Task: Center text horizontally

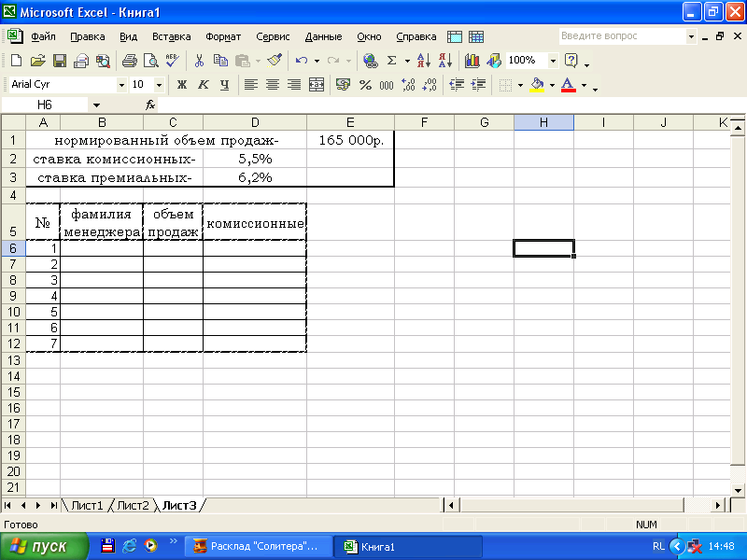Action: tap(273, 85)
